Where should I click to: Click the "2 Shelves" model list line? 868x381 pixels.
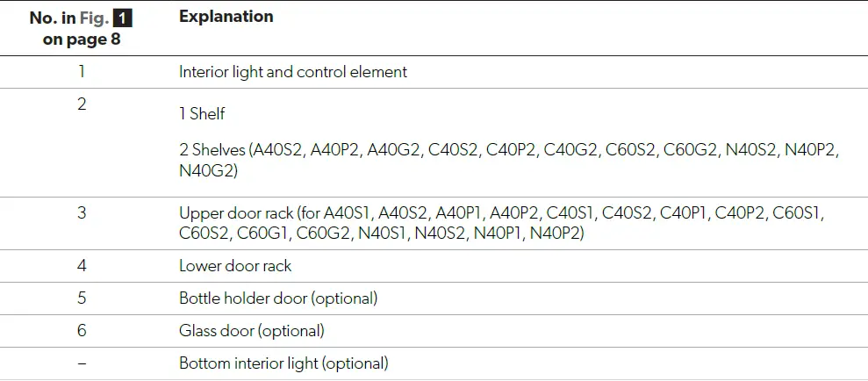[x=509, y=151]
